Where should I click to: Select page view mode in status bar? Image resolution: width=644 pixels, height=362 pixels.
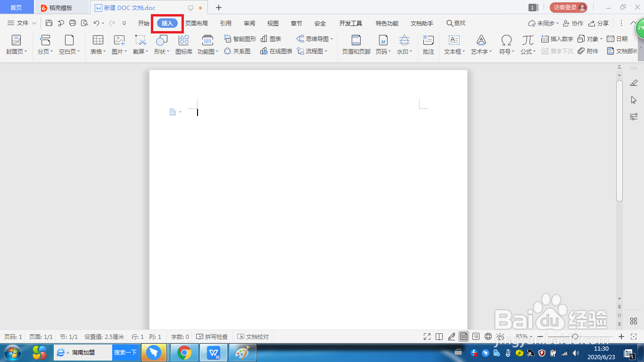(464, 337)
